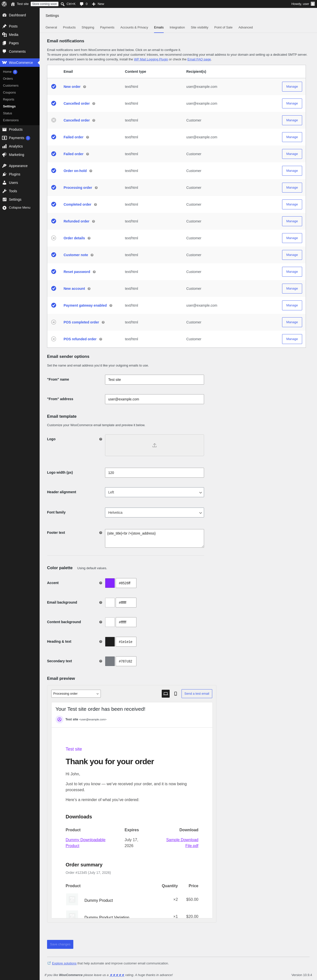
Task: Toggle status icon for Order on-hold email
Action: (x=54, y=171)
